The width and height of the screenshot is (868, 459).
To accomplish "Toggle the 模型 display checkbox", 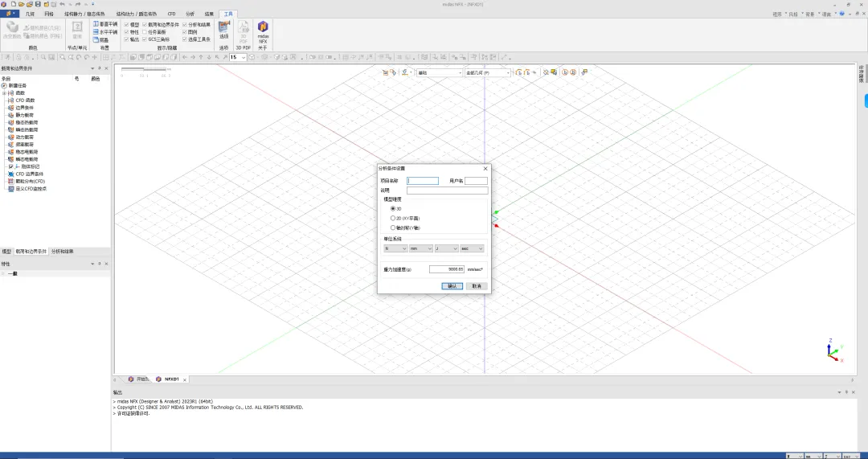I will (x=127, y=25).
